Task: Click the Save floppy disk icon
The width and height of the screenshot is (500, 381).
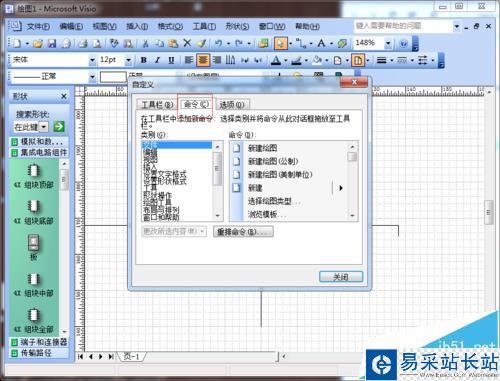Action: click(52, 43)
